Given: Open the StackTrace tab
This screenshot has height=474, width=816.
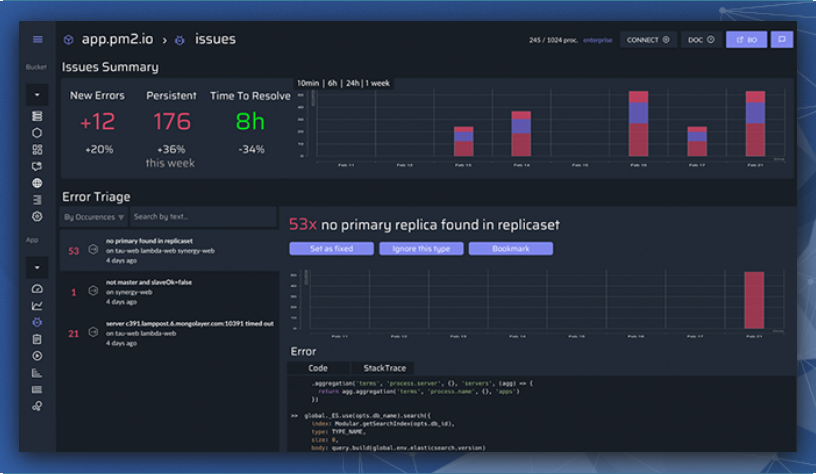Looking at the screenshot, I should tap(384, 368).
